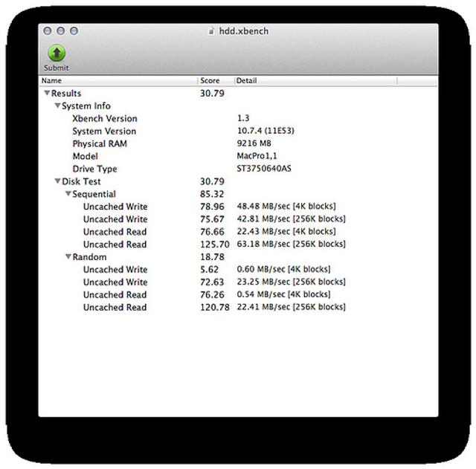Select the Drive Type row
Screen dimensions: 476x469
click(238, 169)
